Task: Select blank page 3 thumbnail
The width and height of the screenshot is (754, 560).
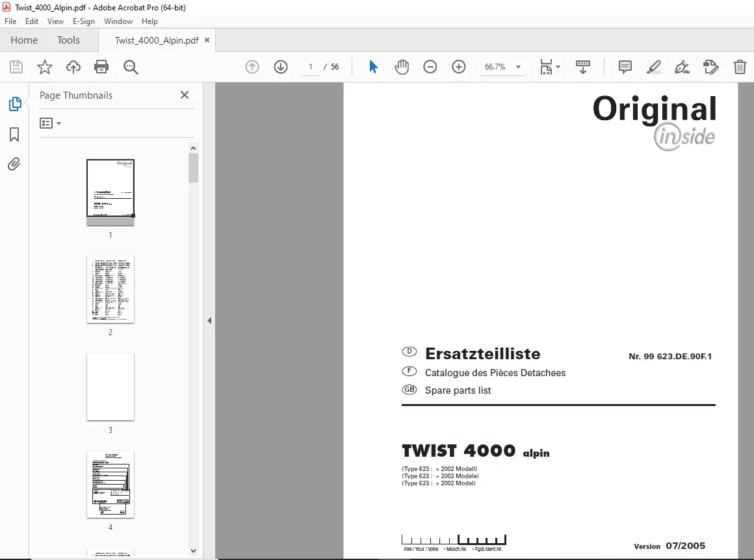Action: [x=110, y=387]
